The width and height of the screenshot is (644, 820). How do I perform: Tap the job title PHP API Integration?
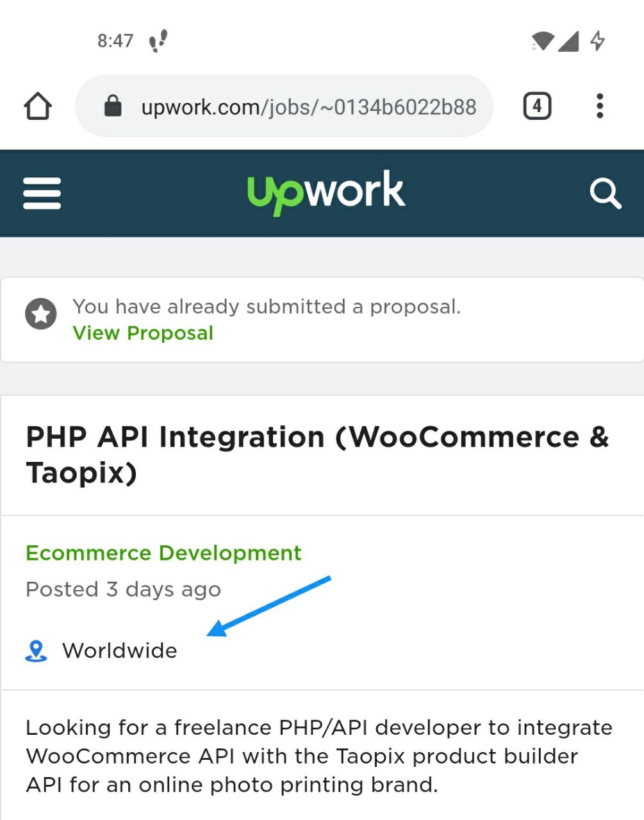click(x=317, y=455)
